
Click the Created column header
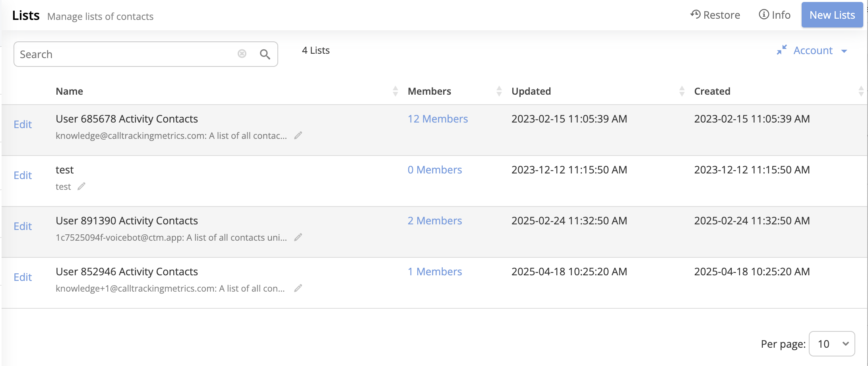(712, 91)
